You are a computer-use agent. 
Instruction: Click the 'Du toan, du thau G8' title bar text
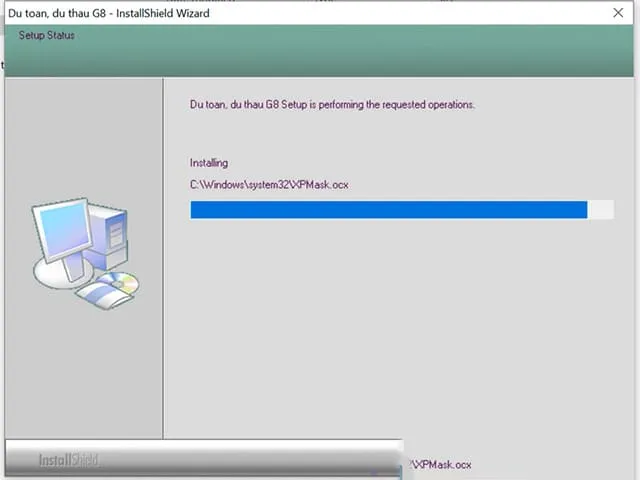click(109, 13)
